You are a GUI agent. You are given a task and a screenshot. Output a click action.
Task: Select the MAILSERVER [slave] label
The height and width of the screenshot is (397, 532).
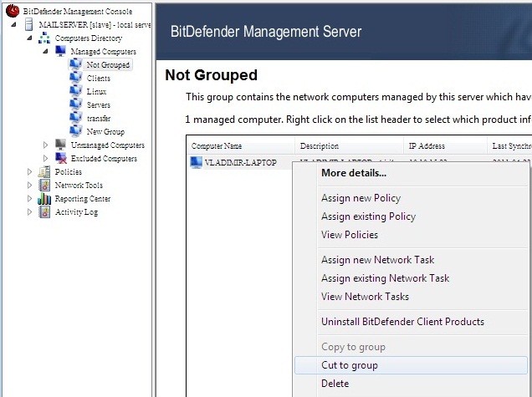click(95, 25)
